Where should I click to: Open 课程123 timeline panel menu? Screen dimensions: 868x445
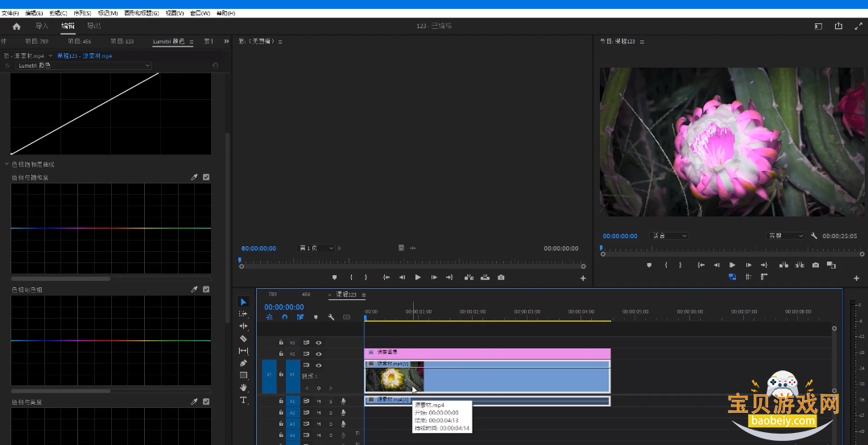(364, 295)
